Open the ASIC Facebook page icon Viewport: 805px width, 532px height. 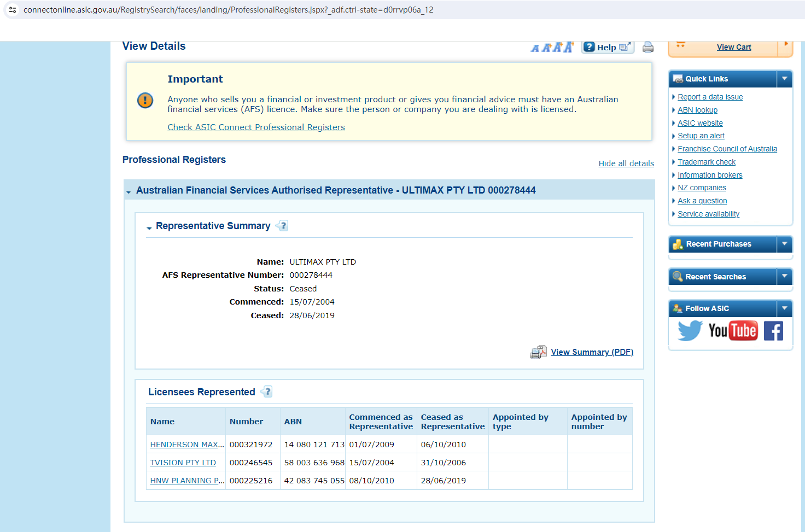773,331
